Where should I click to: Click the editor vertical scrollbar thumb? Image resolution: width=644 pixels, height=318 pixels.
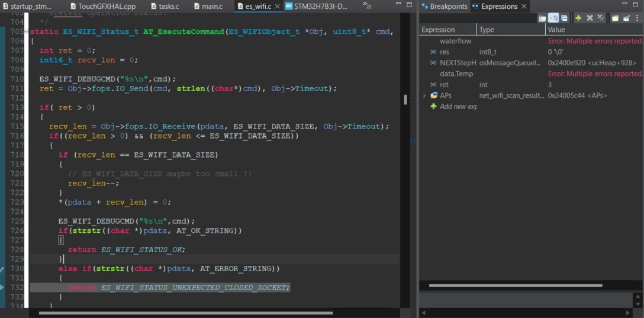tap(405, 99)
